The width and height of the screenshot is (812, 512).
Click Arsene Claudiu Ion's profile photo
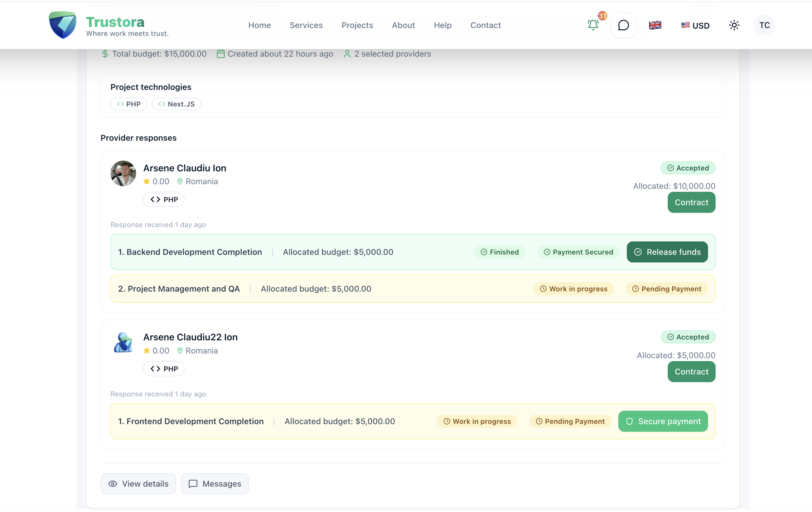tap(123, 173)
